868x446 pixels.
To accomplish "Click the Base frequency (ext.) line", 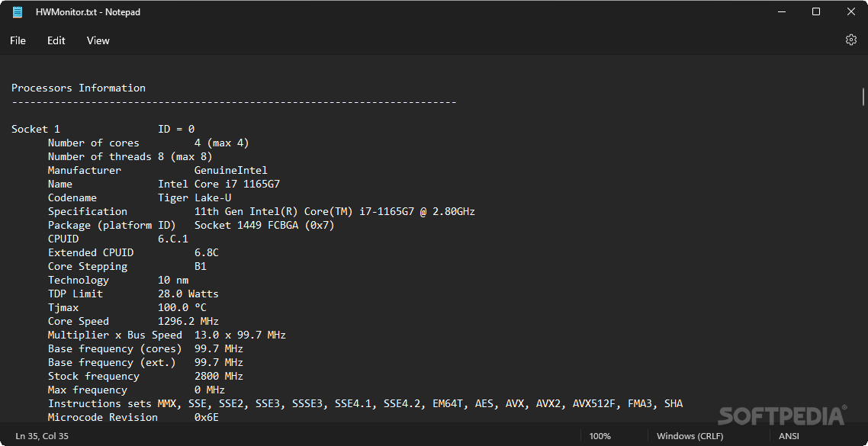I will [x=146, y=362].
